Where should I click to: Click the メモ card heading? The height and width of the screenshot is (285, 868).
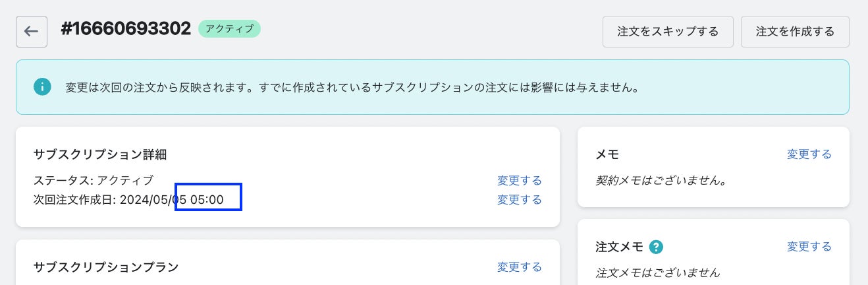pyautogui.click(x=607, y=154)
